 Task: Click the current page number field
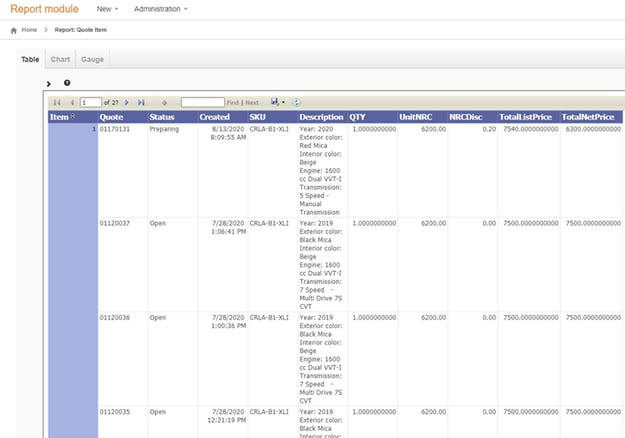tap(91, 102)
